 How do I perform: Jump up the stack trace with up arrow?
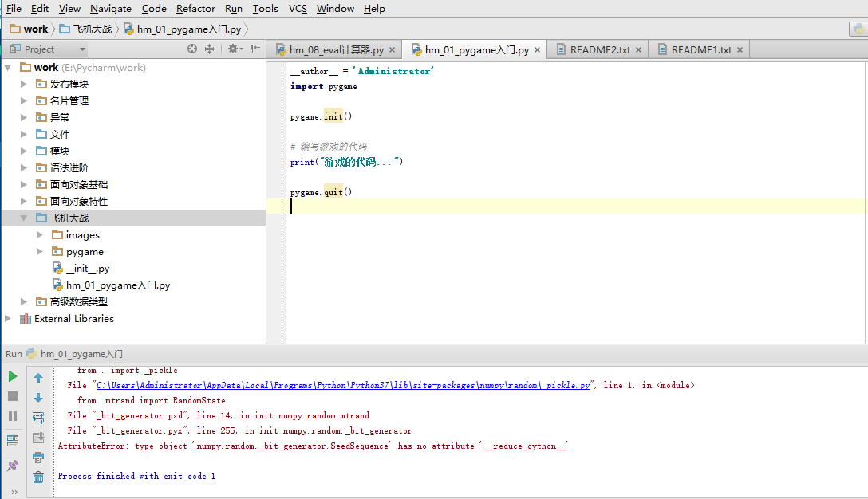pos(38,378)
